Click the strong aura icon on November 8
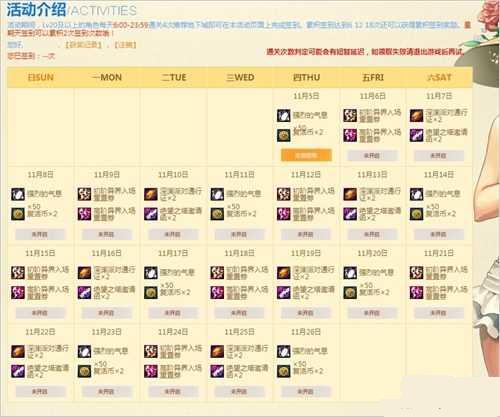Image resolution: width=500 pixels, height=417 pixels. click(x=18, y=194)
